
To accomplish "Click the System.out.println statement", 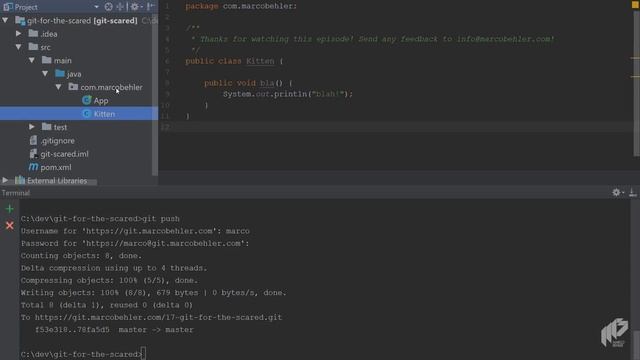I will pos(288,94).
